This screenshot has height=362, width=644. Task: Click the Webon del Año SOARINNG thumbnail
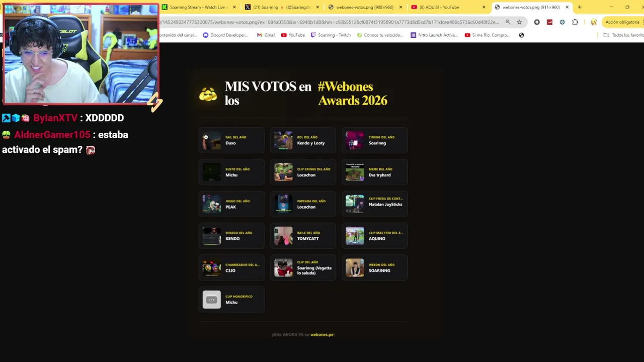355,267
